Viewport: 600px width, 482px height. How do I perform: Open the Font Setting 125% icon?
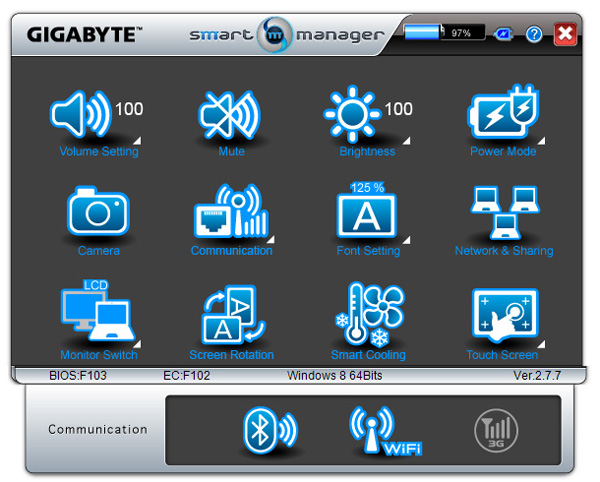click(x=367, y=210)
